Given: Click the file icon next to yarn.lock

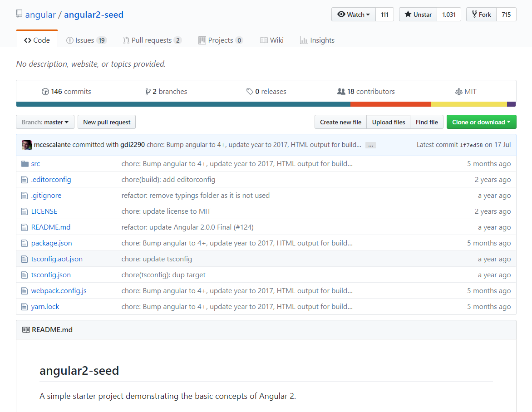Looking at the screenshot, I should [25, 307].
